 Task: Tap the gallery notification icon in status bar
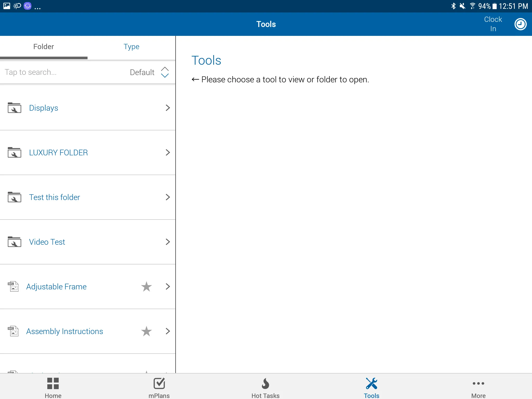tap(7, 6)
